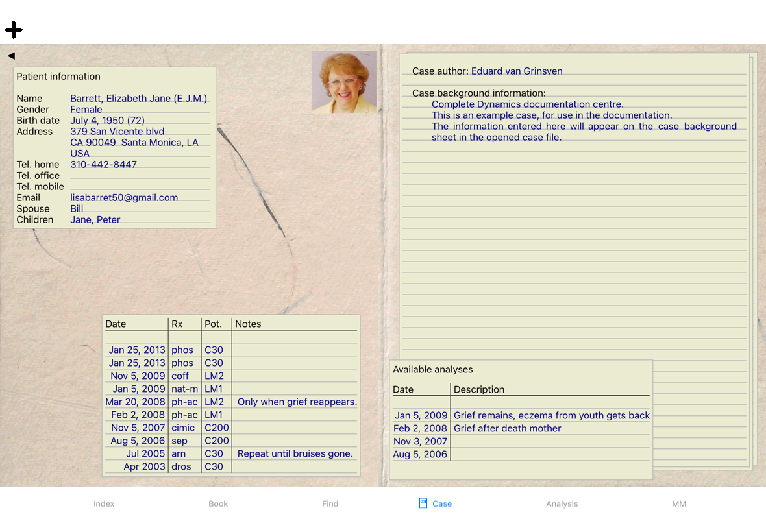The width and height of the screenshot is (766, 532).
Task: Open analysis 'Grief after death mother'
Action: (507, 428)
